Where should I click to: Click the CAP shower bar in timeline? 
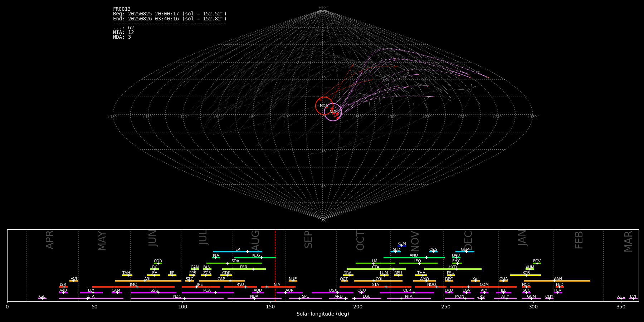[222, 281]
